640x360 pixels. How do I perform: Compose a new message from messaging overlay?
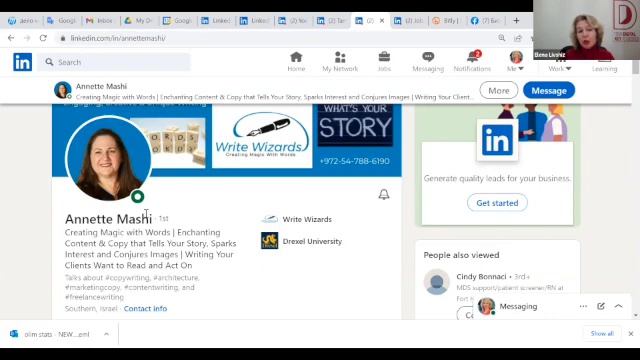click(x=601, y=306)
